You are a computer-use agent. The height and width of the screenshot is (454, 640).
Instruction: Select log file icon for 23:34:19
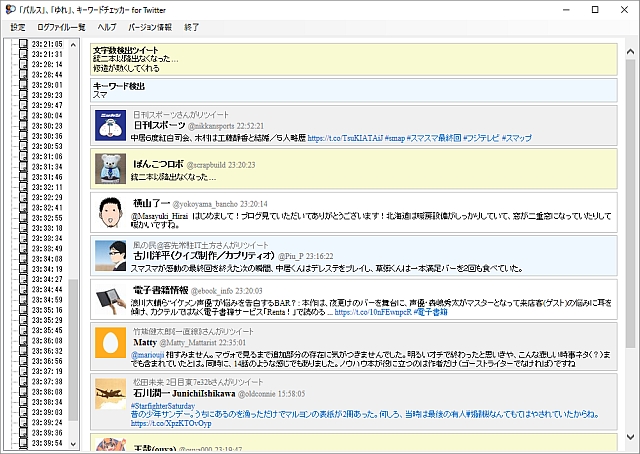tap(23, 269)
